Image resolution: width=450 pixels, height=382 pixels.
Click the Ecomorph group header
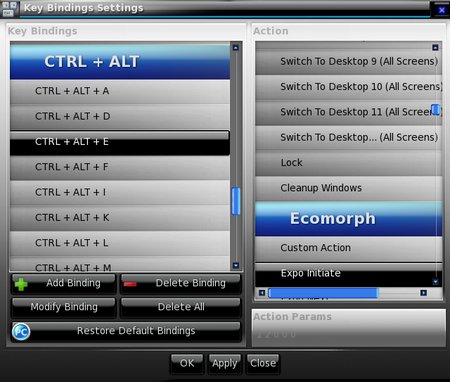[x=349, y=219]
